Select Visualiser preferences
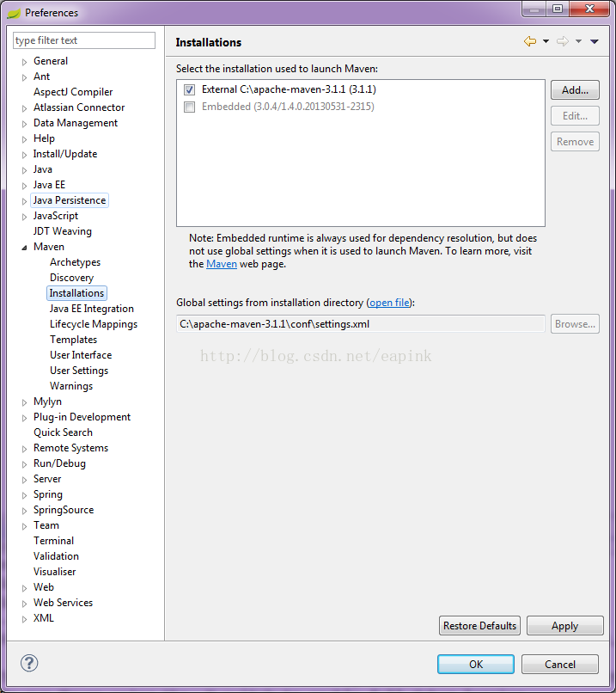The image size is (616, 693). click(54, 572)
